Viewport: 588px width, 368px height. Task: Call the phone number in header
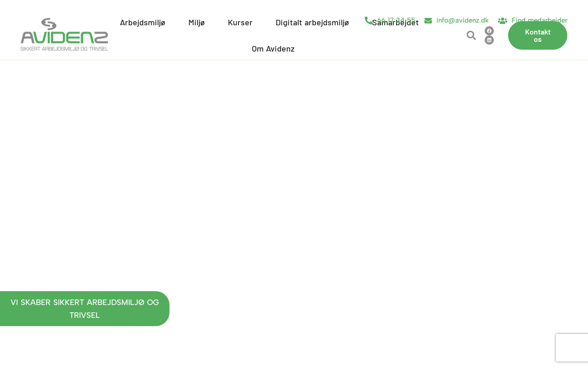(x=396, y=20)
